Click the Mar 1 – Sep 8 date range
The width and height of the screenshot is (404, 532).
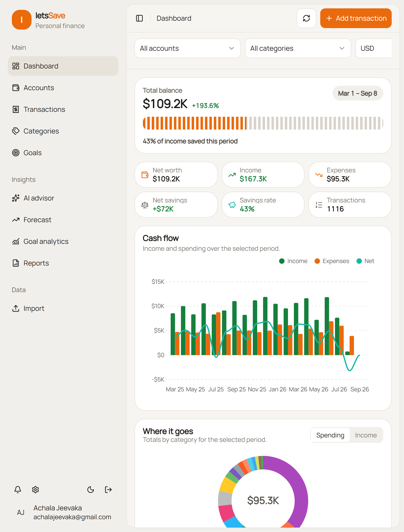[358, 93]
